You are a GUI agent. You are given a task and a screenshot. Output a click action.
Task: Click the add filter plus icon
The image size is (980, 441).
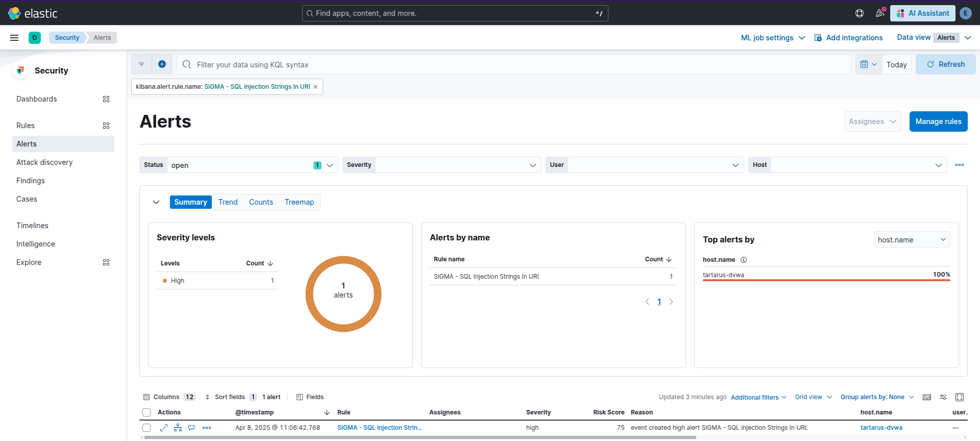[162, 64]
